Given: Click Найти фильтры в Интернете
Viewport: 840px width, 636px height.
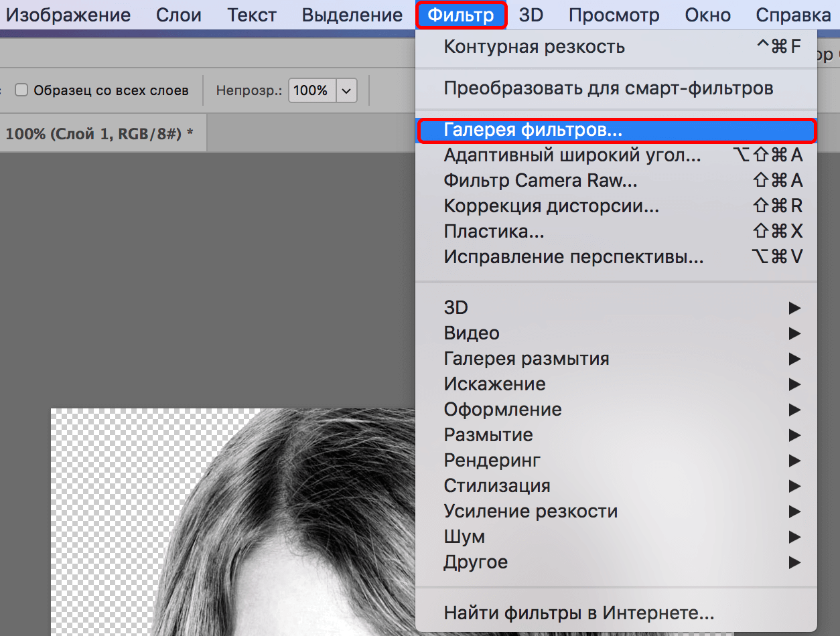Looking at the screenshot, I should tap(579, 613).
